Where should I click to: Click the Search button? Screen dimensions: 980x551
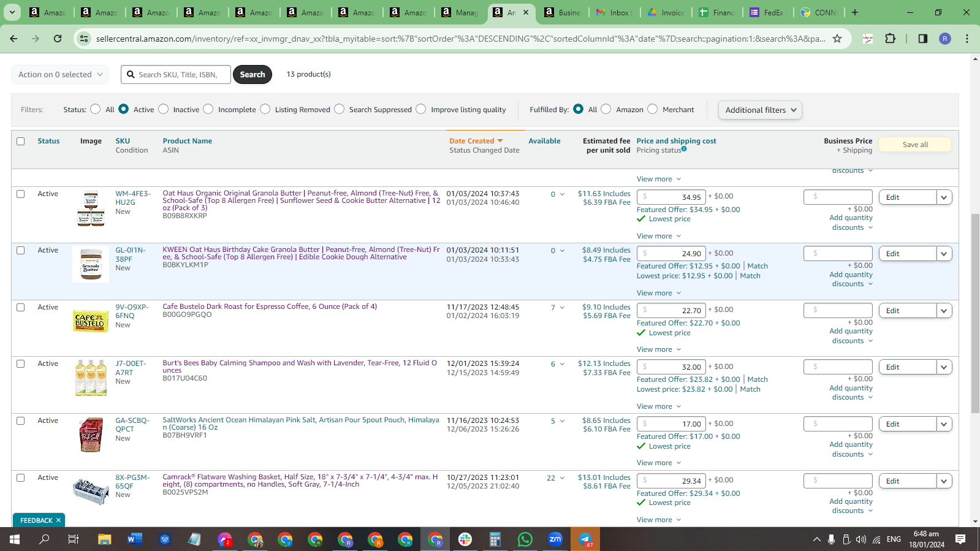point(253,75)
